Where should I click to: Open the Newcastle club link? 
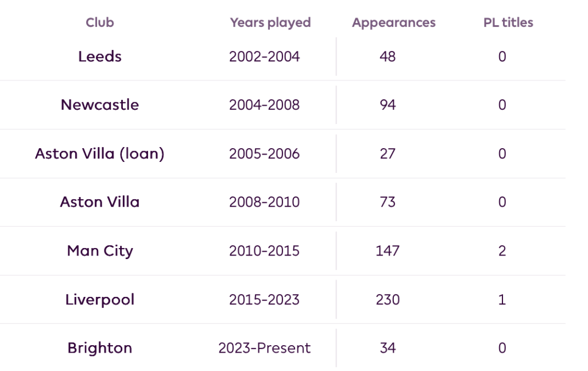[x=100, y=105]
